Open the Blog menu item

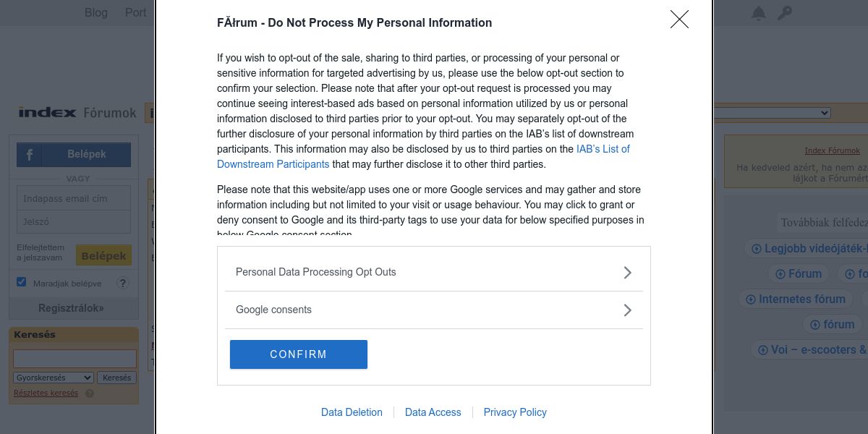pos(96,12)
